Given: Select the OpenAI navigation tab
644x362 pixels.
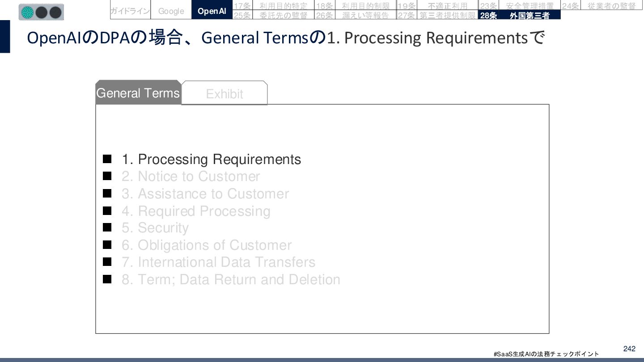Looking at the screenshot, I should click(x=212, y=11).
